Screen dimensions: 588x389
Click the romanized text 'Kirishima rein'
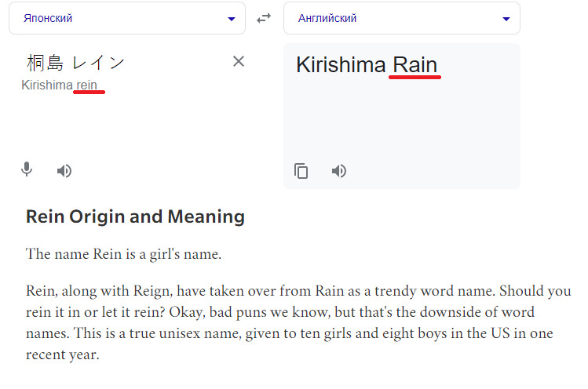tap(60, 85)
